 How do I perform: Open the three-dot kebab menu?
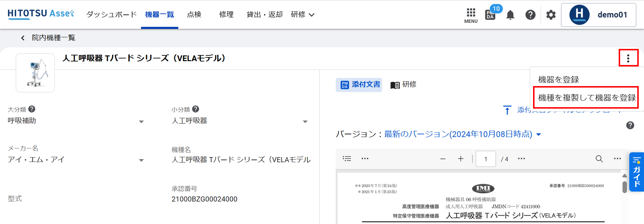point(628,58)
